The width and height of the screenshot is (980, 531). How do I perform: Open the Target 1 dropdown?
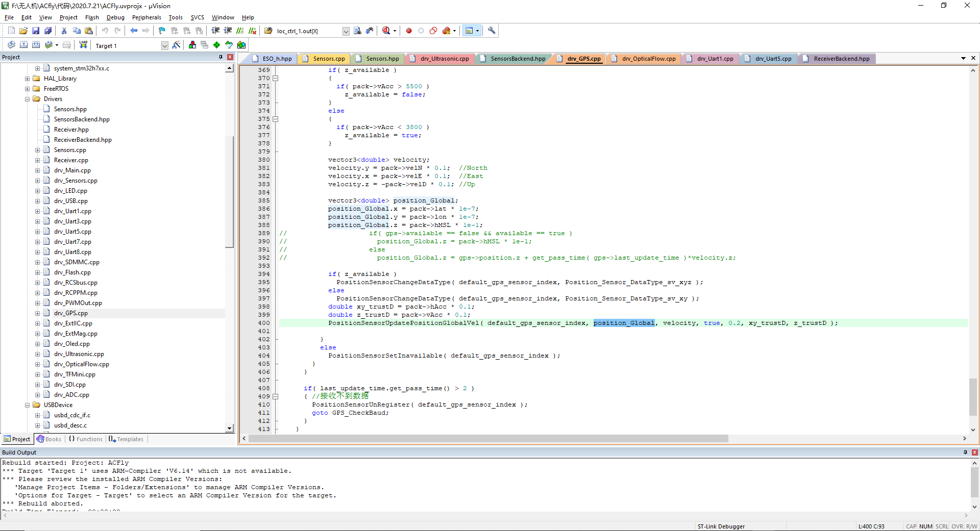tap(164, 46)
